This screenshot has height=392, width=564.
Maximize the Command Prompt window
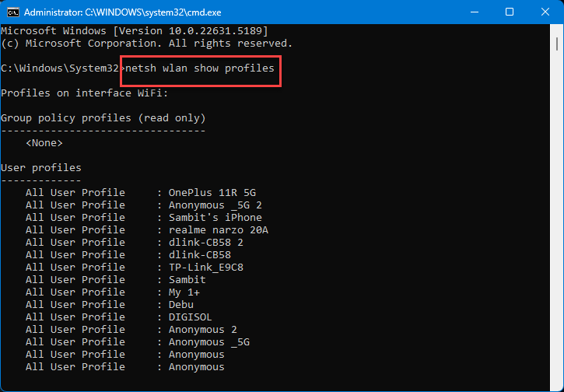(510, 12)
